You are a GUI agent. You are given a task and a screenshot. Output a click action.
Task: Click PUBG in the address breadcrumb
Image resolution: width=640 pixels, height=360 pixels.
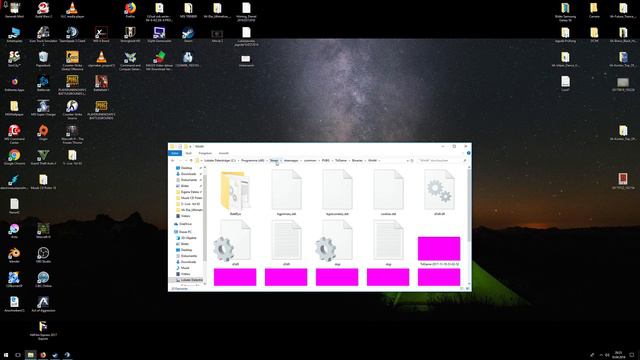click(x=326, y=160)
